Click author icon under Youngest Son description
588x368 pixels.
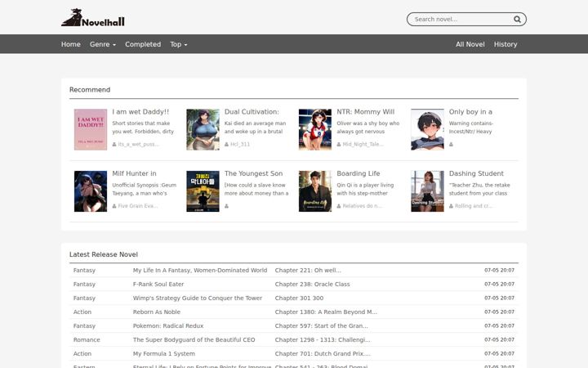point(226,206)
